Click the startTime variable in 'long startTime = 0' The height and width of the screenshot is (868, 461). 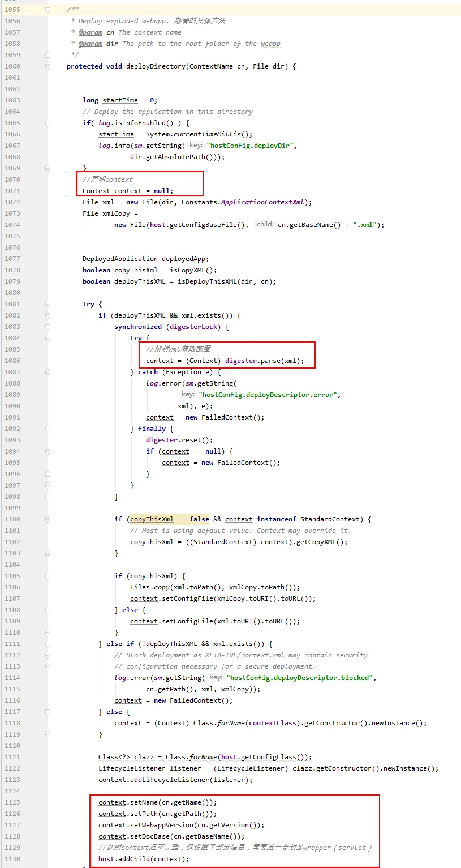(120, 100)
